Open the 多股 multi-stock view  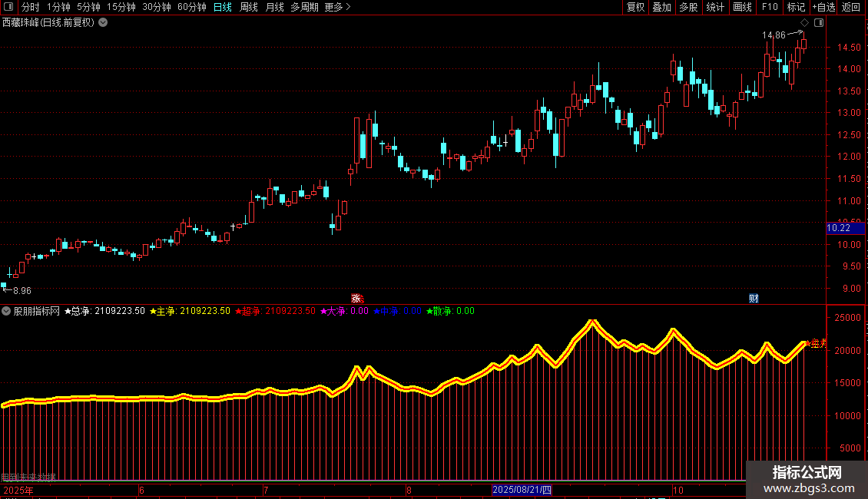point(688,7)
